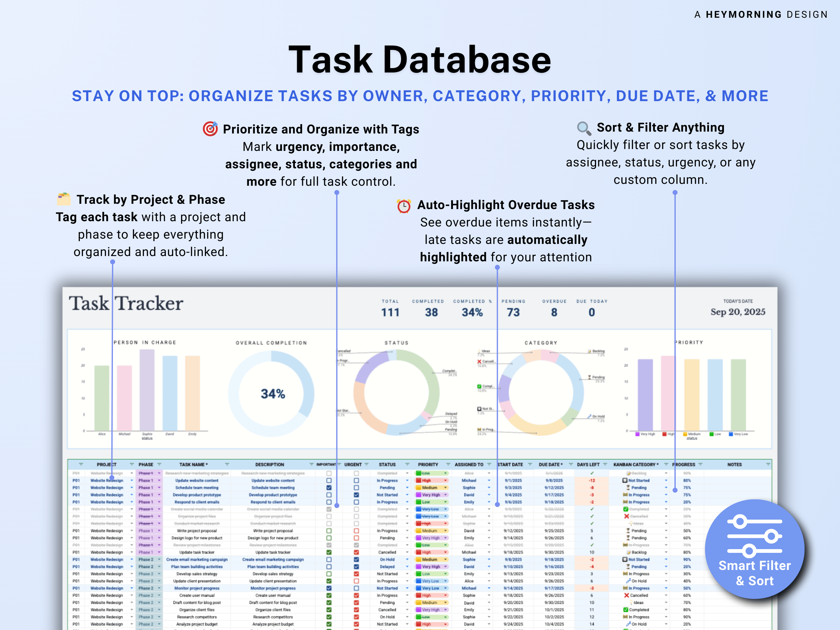
Task: Click the filter icon on the ASSIGNED TO column
Action: tap(489, 465)
